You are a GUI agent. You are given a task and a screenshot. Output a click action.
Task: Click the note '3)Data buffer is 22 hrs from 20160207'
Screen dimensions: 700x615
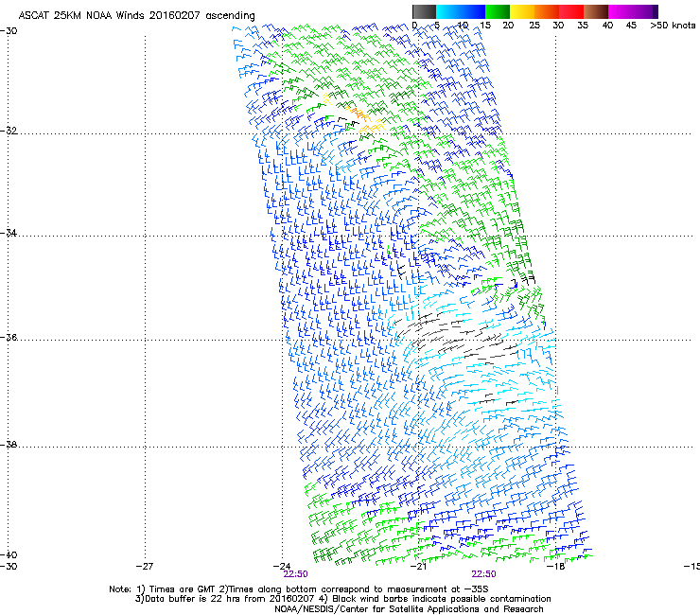click(x=224, y=599)
